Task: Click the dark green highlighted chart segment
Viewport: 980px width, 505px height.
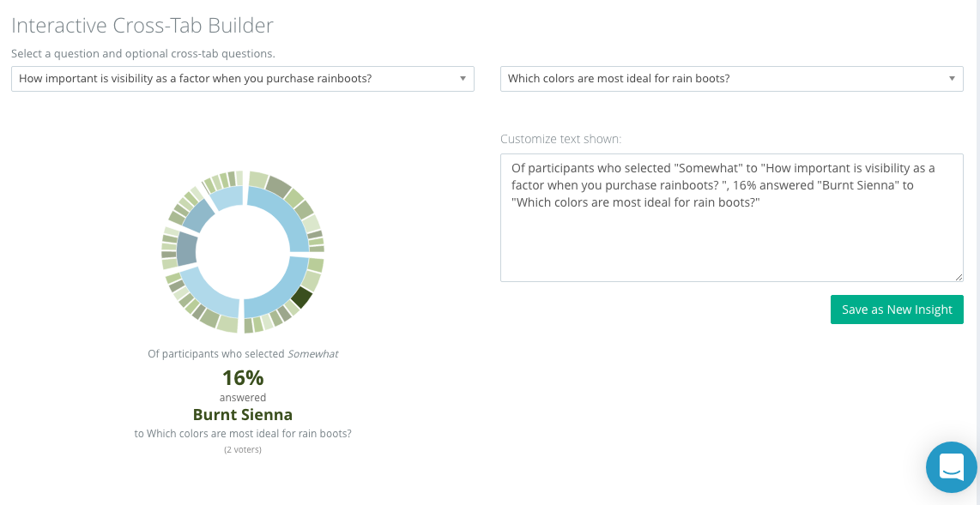Action: pyautogui.click(x=300, y=298)
